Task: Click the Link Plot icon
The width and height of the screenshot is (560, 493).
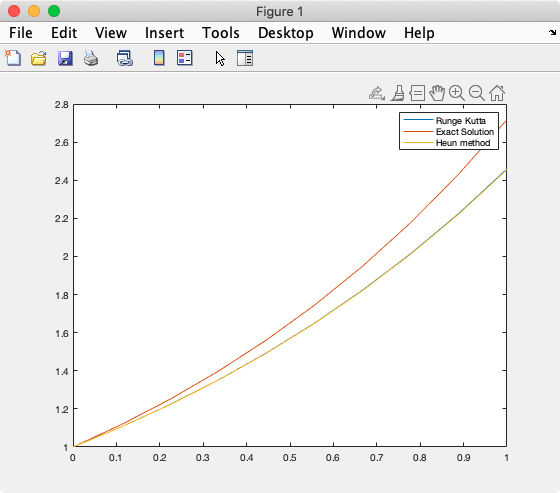Action: click(125, 58)
